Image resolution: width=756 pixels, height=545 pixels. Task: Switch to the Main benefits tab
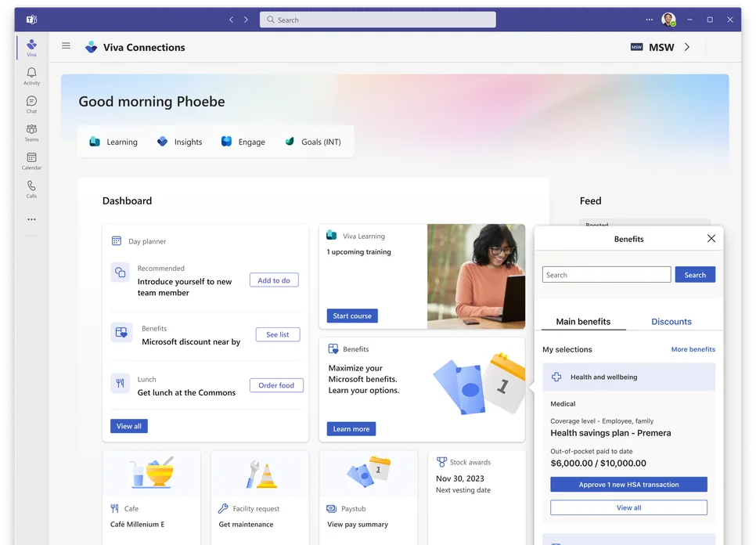point(583,322)
